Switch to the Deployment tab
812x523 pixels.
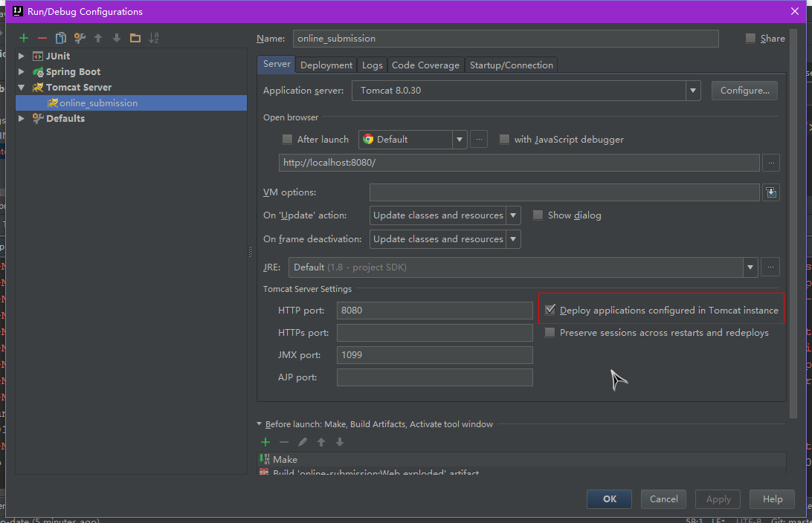pos(326,65)
